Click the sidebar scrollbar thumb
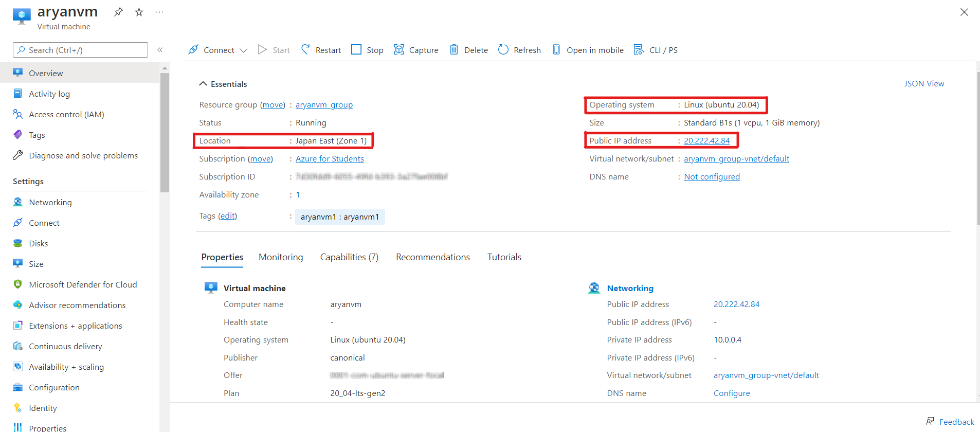The height and width of the screenshot is (432, 980). click(165, 132)
